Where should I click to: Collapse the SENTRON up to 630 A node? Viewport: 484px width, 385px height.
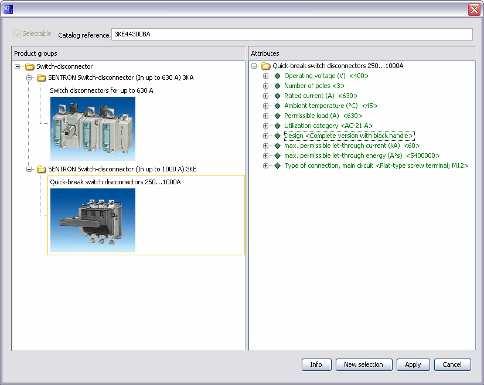[x=29, y=78]
